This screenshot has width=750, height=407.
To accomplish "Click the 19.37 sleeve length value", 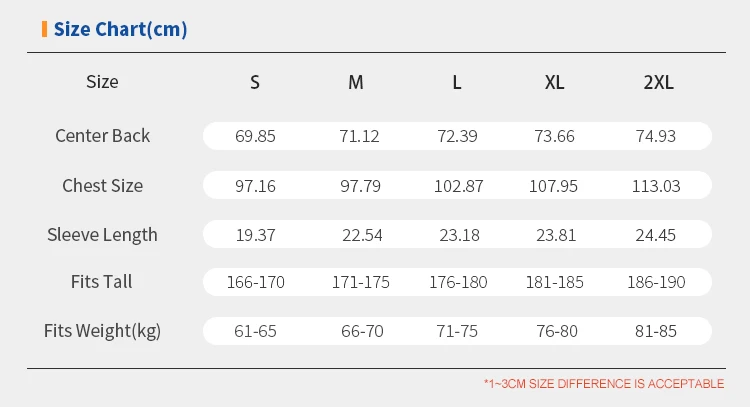I will (255, 235).
